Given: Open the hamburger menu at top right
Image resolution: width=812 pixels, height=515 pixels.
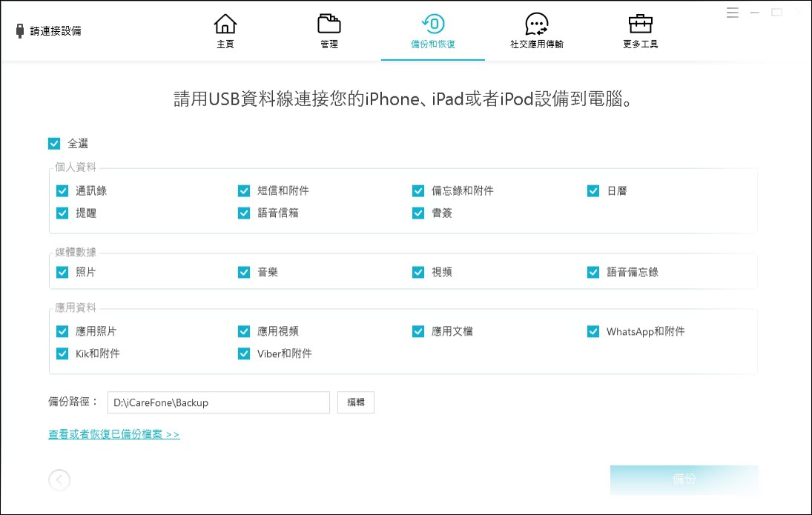Looking at the screenshot, I should [731, 12].
